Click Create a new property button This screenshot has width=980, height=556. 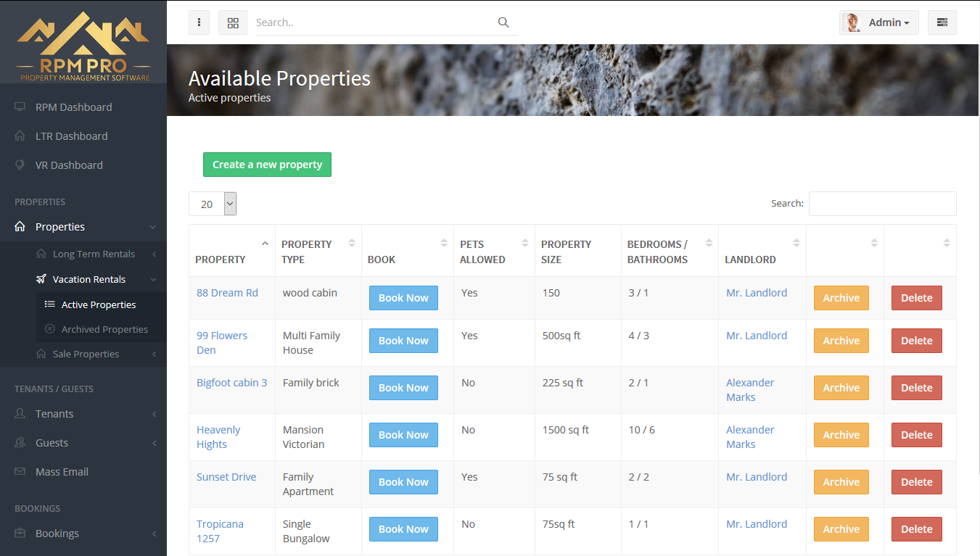coord(267,165)
